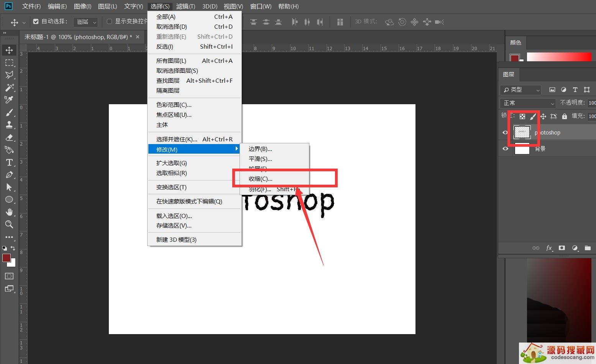This screenshot has height=364, width=596.
Task: Toggle the 显示变换控件 checkbox
Action: (109, 21)
